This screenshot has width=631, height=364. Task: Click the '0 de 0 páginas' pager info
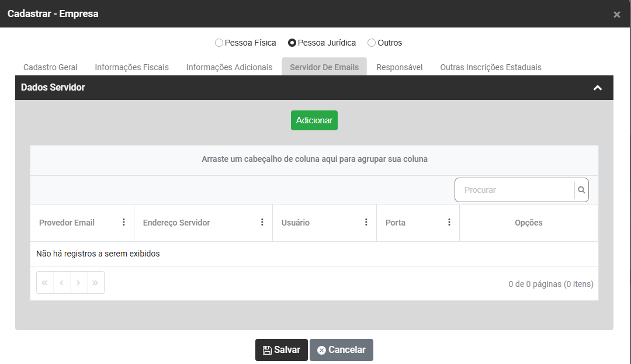click(x=551, y=284)
